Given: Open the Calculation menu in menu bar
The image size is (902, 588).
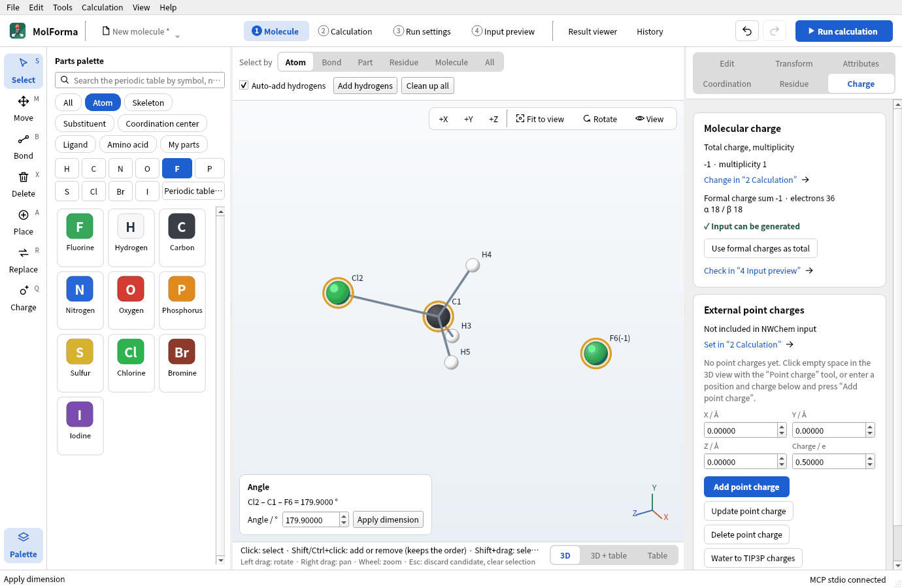Looking at the screenshot, I should click(102, 7).
